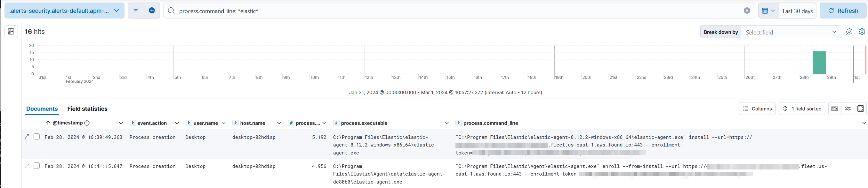Open the Break down by field dropdown
Image resolution: width=868 pixels, height=188 pixels.
pos(790,32)
